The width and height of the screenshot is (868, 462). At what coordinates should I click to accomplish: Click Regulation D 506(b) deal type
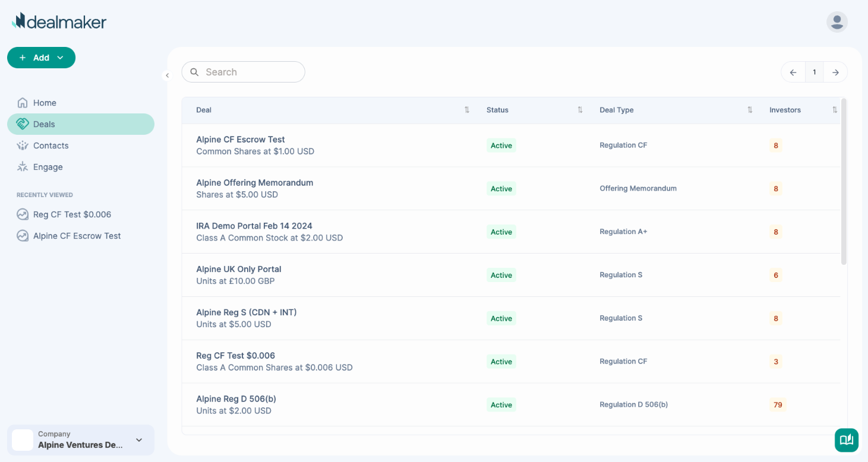point(634,404)
